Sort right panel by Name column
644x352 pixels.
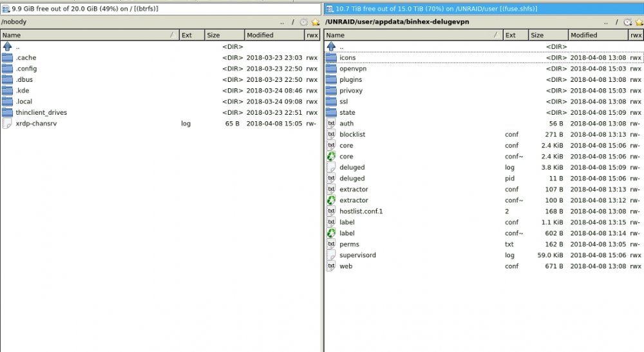coord(413,35)
